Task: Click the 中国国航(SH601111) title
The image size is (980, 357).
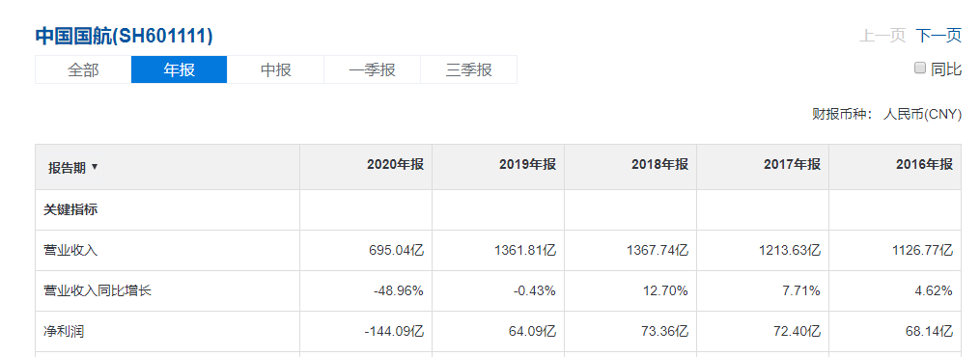Action: (x=124, y=37)
